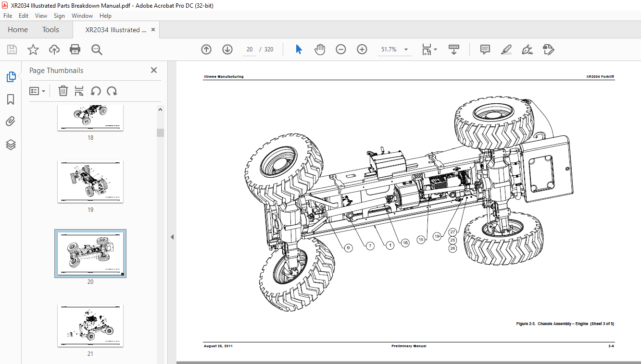Viewport: 641px width, 364px height.
Task: Open the File menu
Action: pyautogui.click(x=8, y=16)
